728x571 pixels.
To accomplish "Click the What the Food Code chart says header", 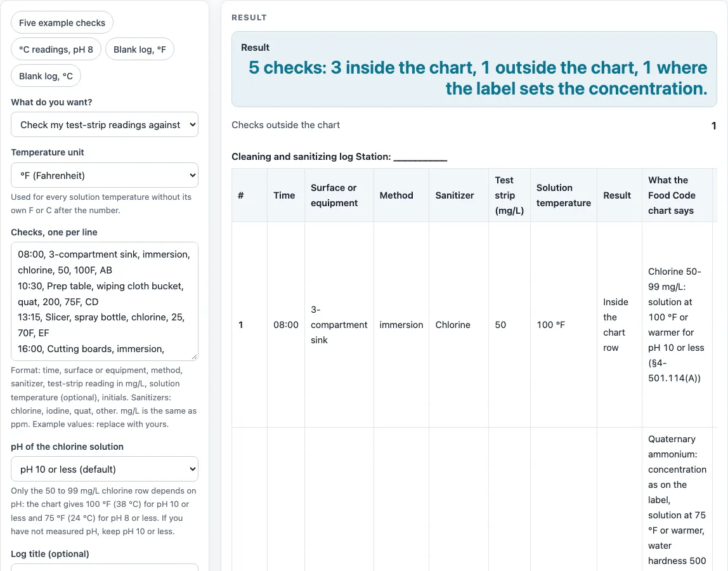I will (x=677, y=195).
